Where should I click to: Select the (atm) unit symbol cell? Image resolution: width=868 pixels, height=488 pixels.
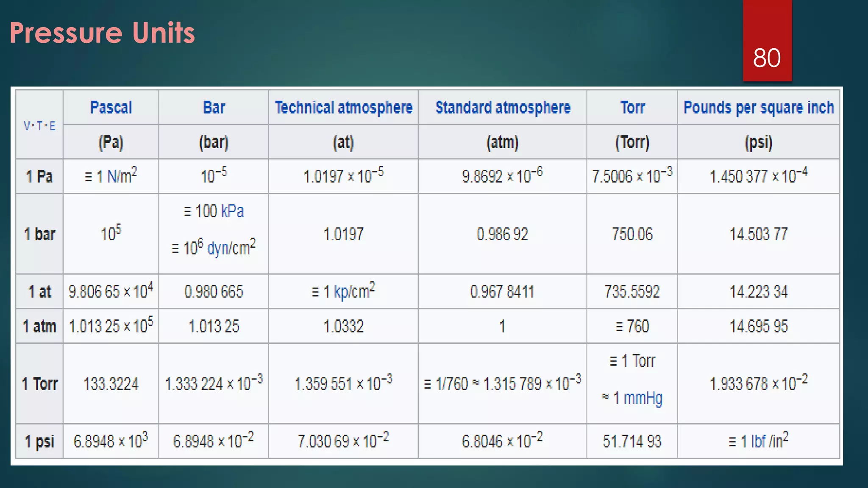pyautogui.click(x=503, y=142)
